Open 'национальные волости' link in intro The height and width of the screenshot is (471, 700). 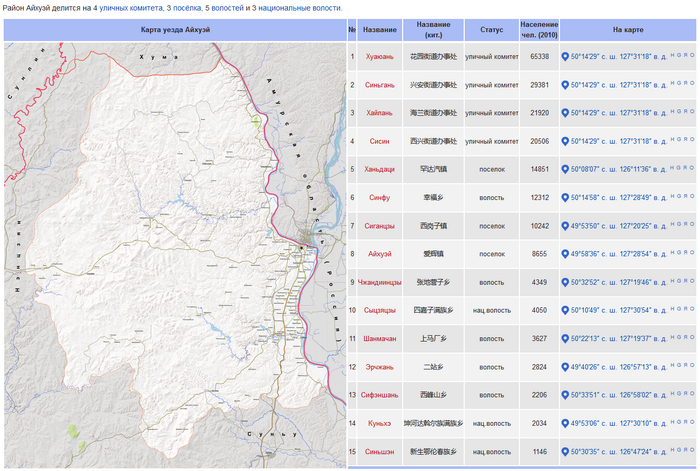(x=299, y=8)
